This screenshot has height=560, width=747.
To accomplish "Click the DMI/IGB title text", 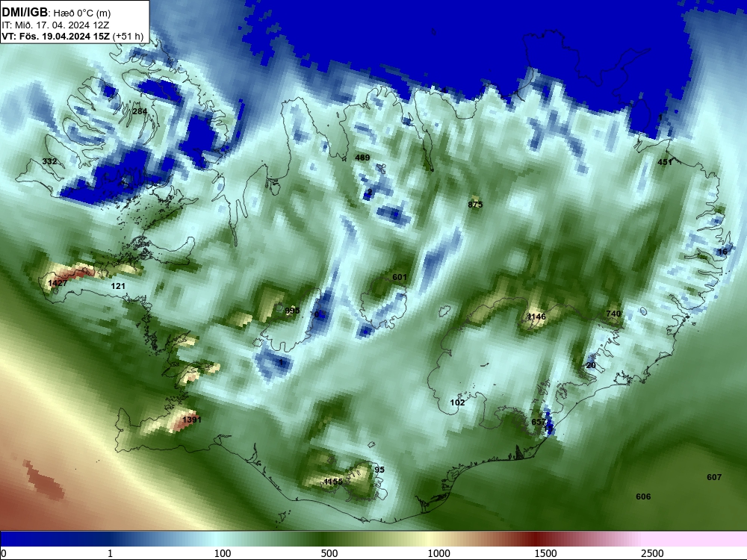I will 25,12.
